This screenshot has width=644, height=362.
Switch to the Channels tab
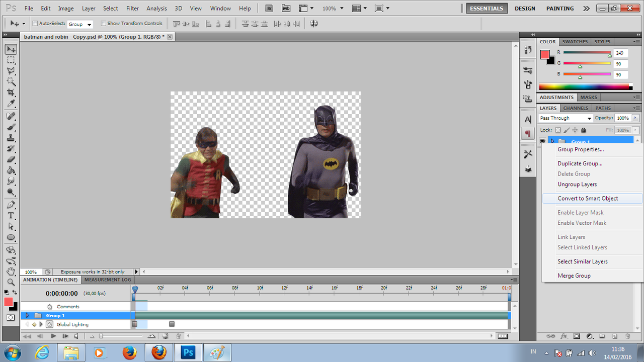(576, 108)
